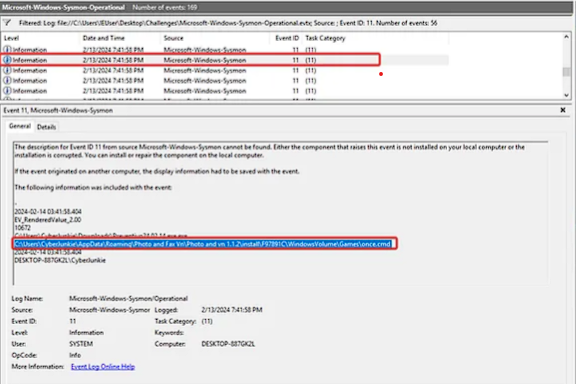Screen dimensions: 576x384
Task: Click the DESKTOP-887GK2L Computer value
Action: point(228,344)
